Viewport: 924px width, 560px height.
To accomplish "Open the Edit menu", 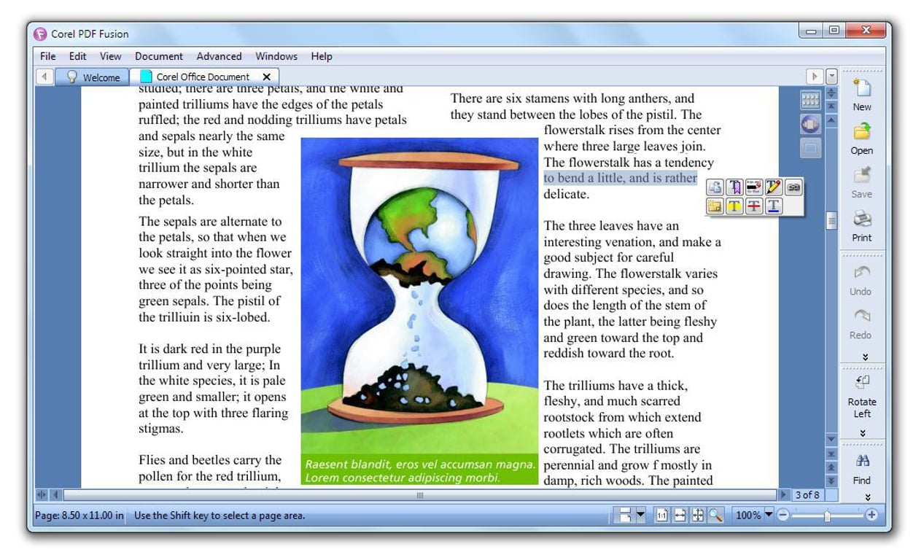I will (77, 56).
